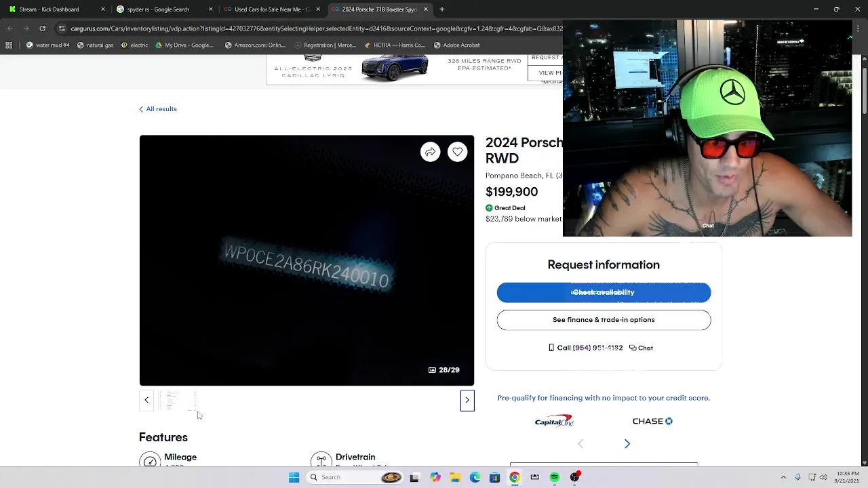Click the Windows taskbar Search box
The height and width of the screenshot is (488, 868).
click(x=354, y=477)
